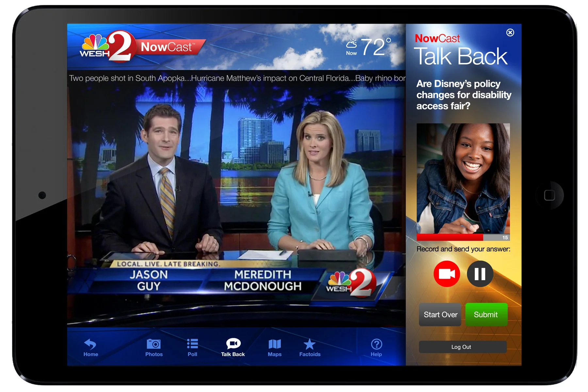
Task: Tap the 72° current weather display
Action: (x=368, y=47)
